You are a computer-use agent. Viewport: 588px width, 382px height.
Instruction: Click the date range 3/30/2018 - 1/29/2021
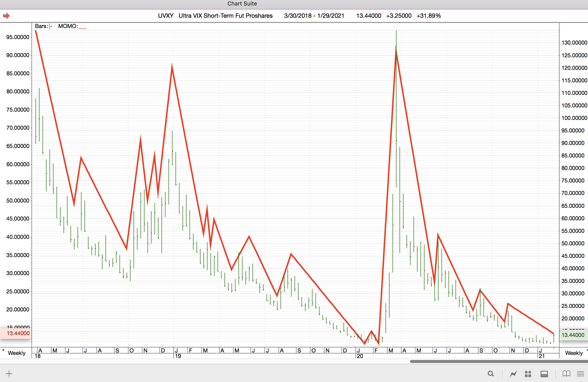pos(314,16)
